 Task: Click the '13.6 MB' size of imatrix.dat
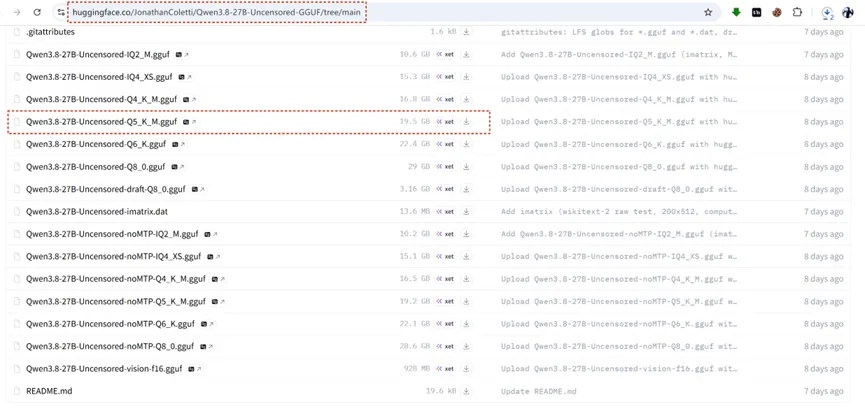pos(415,211)
